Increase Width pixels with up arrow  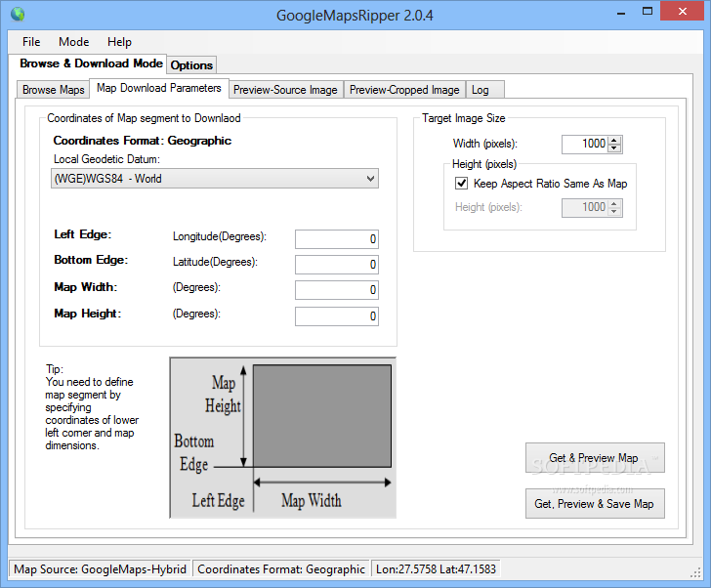614,140
